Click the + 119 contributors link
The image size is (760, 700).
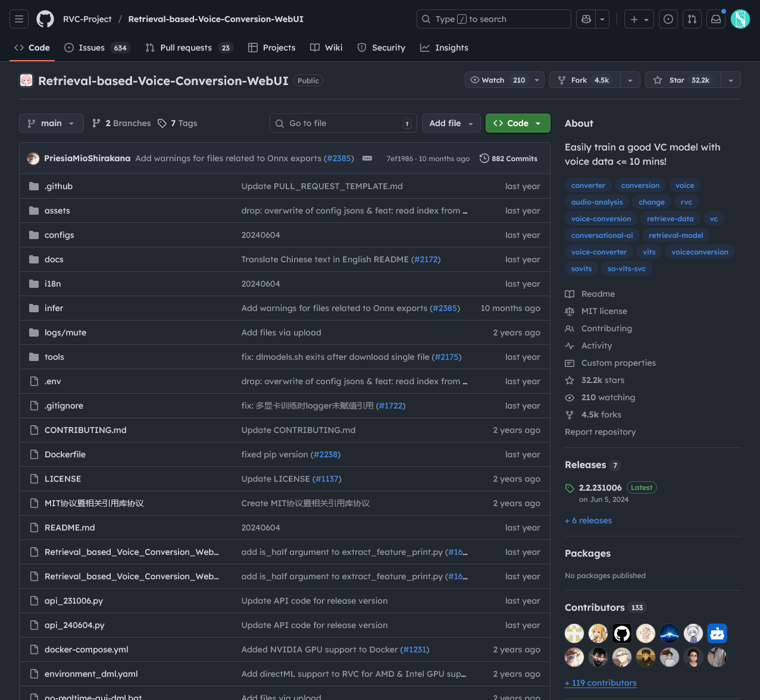(x=601, y=683)
